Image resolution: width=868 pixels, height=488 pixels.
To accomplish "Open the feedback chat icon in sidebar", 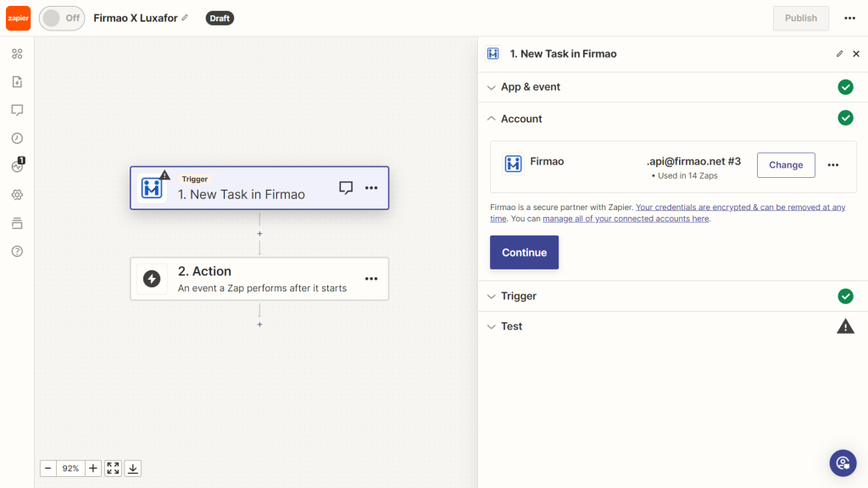I will pyautogui.click(x=17, y=109).
